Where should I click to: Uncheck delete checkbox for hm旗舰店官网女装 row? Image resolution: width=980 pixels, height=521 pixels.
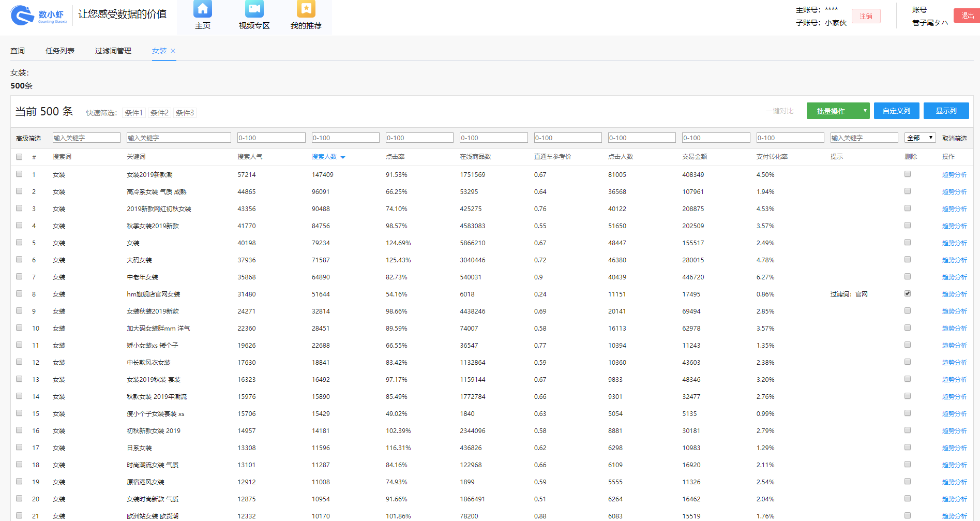point(908,293)
